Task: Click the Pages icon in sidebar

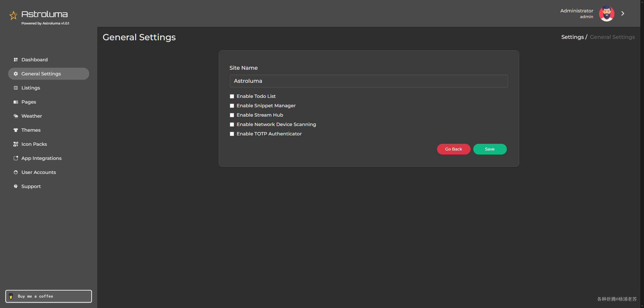Action: click(x=16, y=102)
